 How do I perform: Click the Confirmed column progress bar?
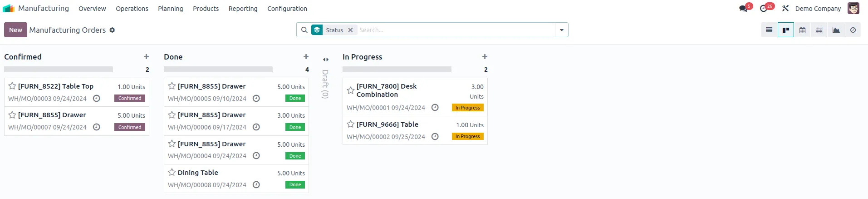59,70
